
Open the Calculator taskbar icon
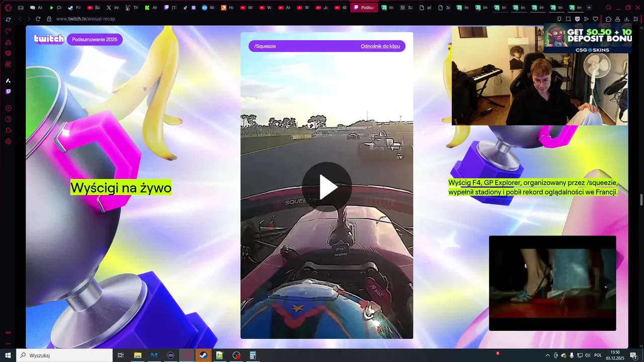[x=253, y=355]
